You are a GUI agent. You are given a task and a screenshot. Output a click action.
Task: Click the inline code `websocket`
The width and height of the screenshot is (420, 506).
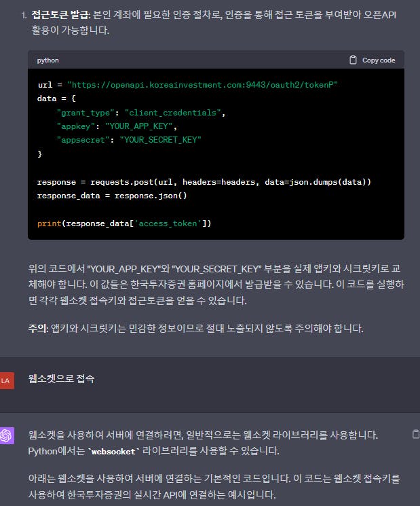click(x=113, y=451)
